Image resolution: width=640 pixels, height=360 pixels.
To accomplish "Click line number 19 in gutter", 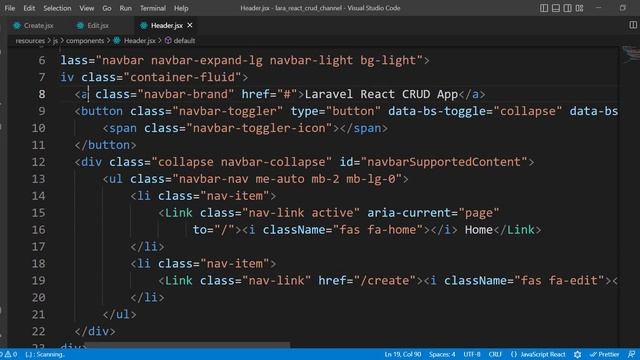I will 38,280.
